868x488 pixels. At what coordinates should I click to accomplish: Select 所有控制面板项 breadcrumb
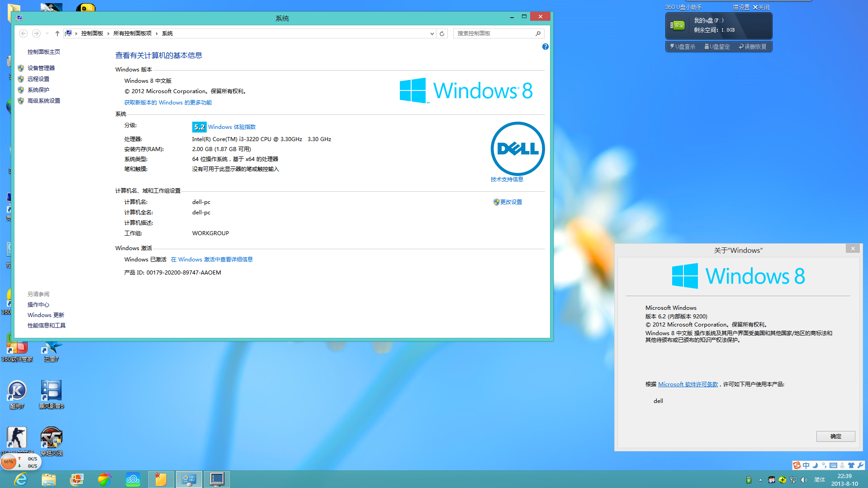pos(133,33)
